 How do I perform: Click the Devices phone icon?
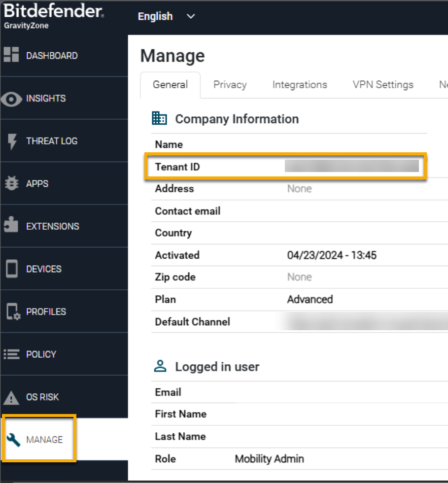[x=12, y=269]
